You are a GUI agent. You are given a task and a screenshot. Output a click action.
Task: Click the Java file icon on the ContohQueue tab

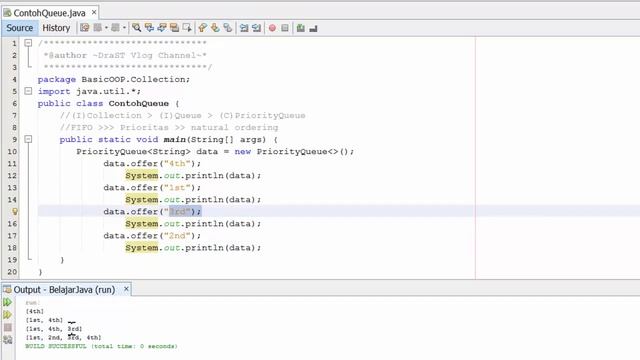click(x=7, y=13)
